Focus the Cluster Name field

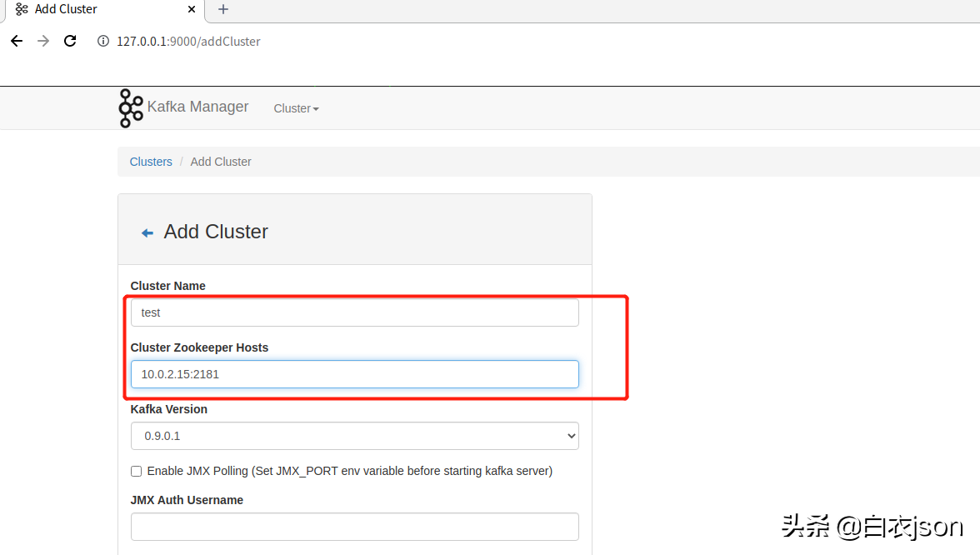tap(354, 312)
